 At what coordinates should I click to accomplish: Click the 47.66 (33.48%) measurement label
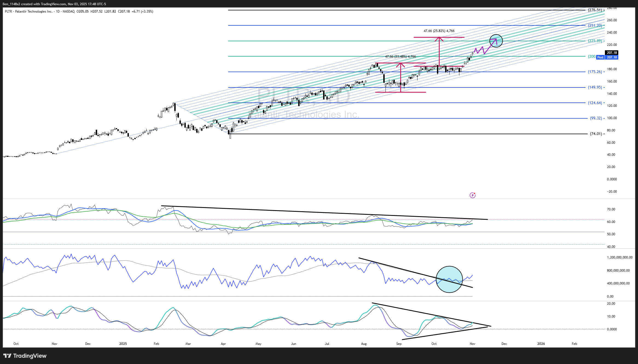click(400, 57)
